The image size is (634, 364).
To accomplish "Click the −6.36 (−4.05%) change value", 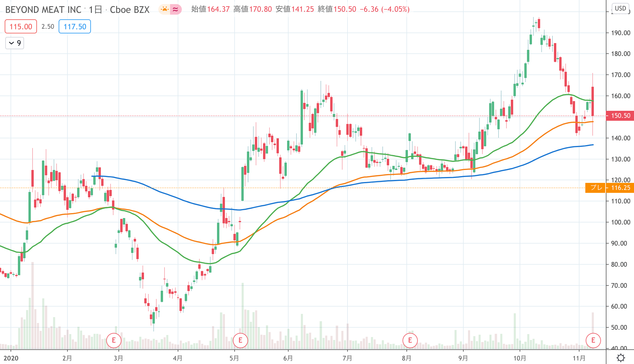I will [385, 9].
